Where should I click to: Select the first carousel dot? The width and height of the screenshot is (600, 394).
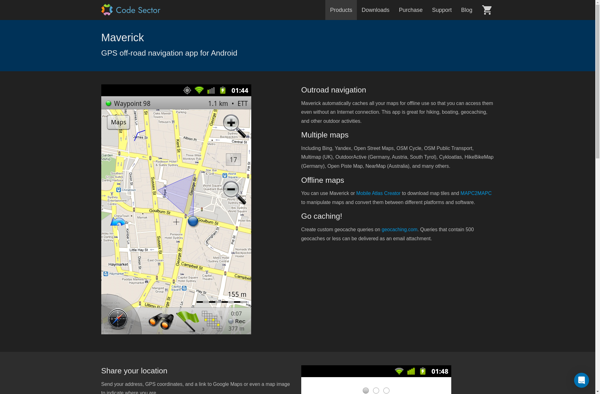click(366, 390)
